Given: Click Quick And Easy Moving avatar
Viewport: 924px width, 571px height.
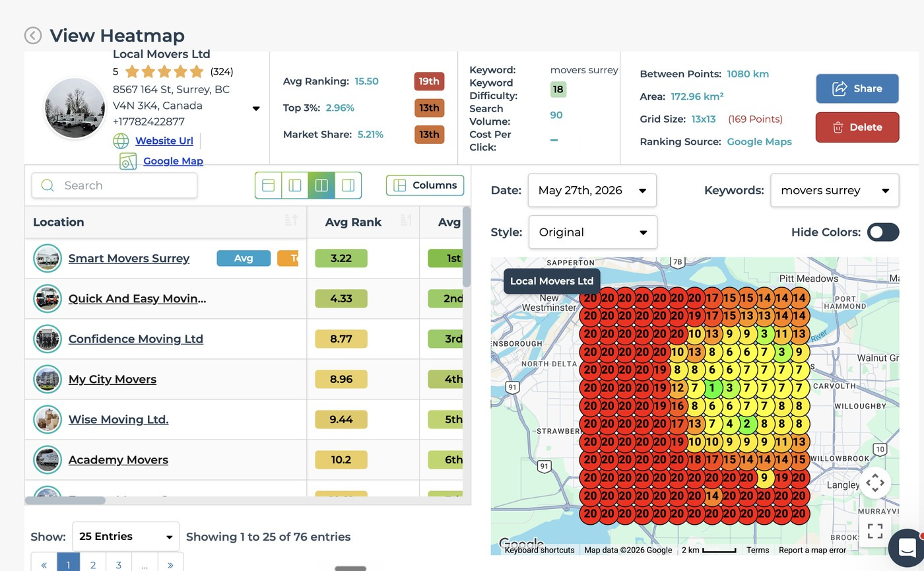Looking at the screenshot, I should 48,298.
